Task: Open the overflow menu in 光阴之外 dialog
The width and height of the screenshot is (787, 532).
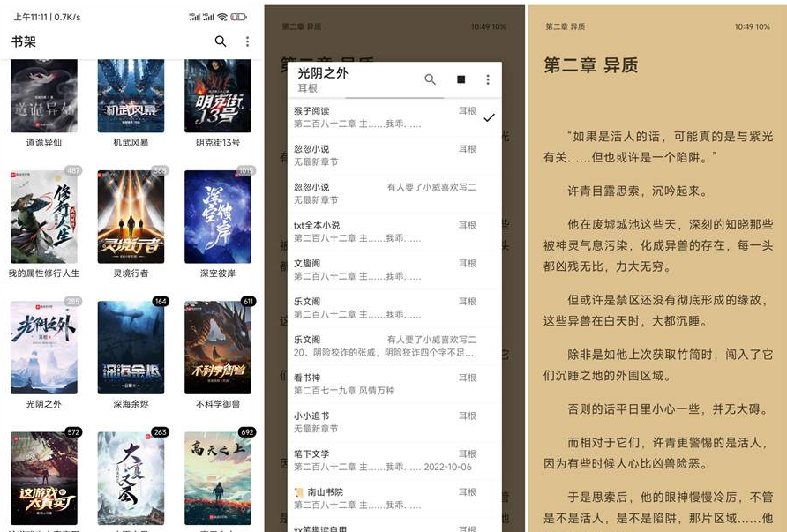Action: pyautogui.click(x=488, y=79)
